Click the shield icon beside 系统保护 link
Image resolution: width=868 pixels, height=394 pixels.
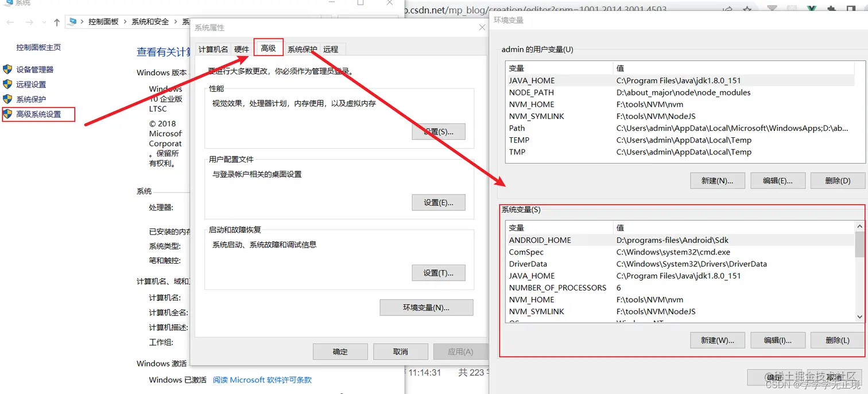(7, 99)
